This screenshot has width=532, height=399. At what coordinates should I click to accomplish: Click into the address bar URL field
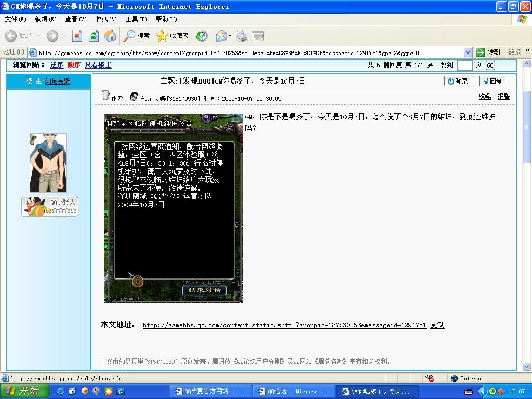click(x=250, y=52)
